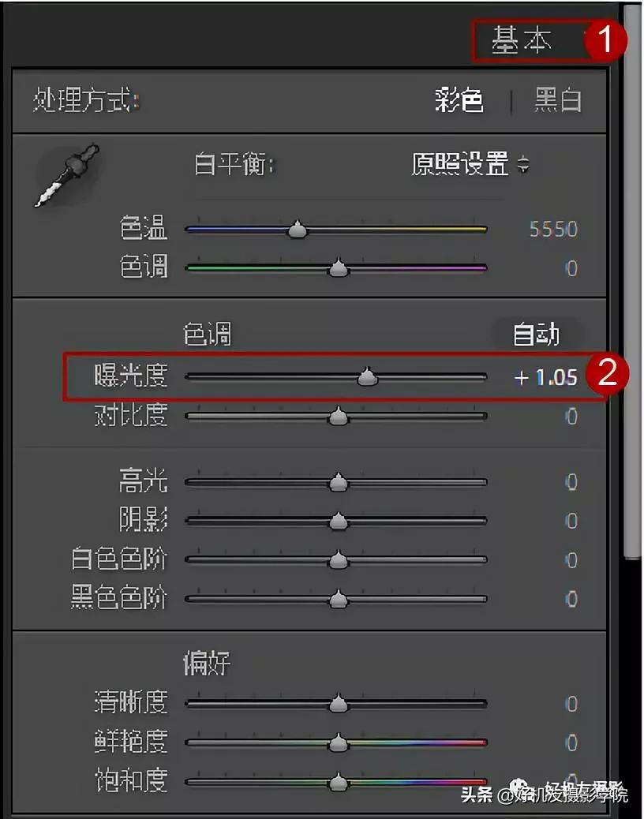Switch treatment to 黑白

click(x=557, y=99)
